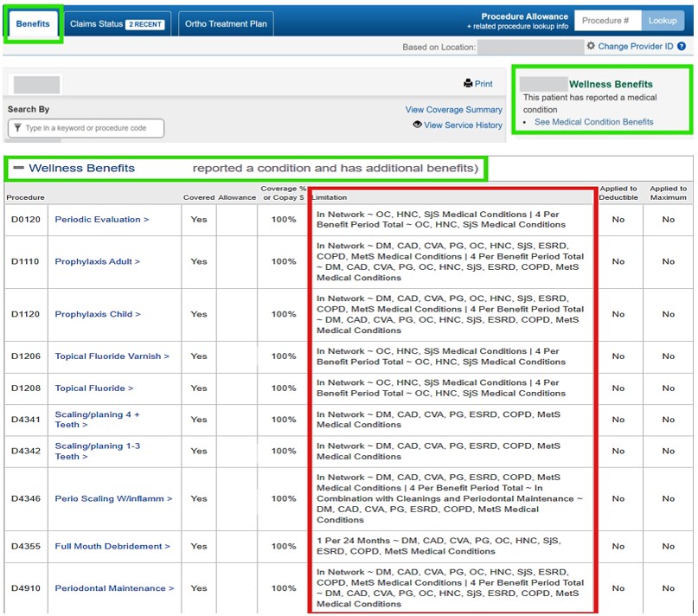Click the eye icon beside View Service History
698x616 pixels.
417,125
